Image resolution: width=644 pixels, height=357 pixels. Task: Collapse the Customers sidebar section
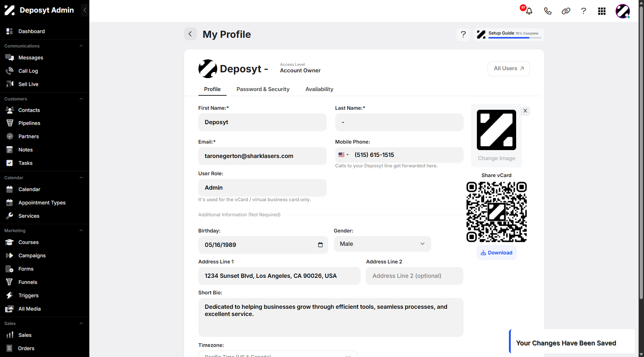81,99
